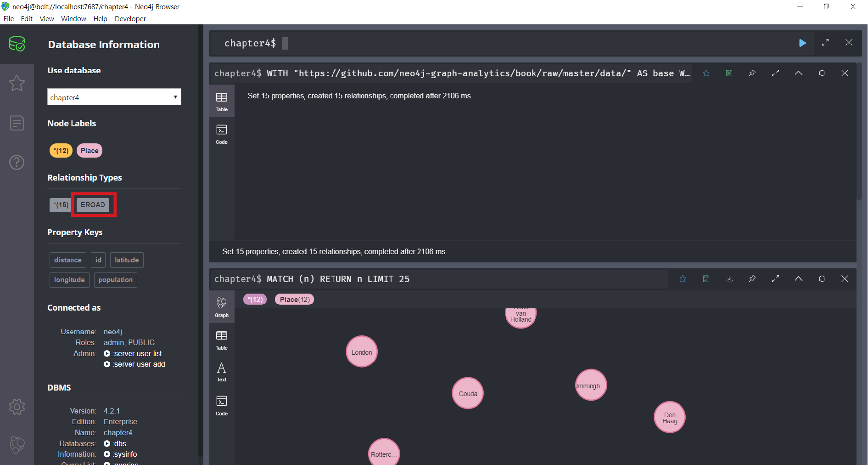Select Table view in the WITH query frame
Screen dimensions: 868x465
click(222, 102)
